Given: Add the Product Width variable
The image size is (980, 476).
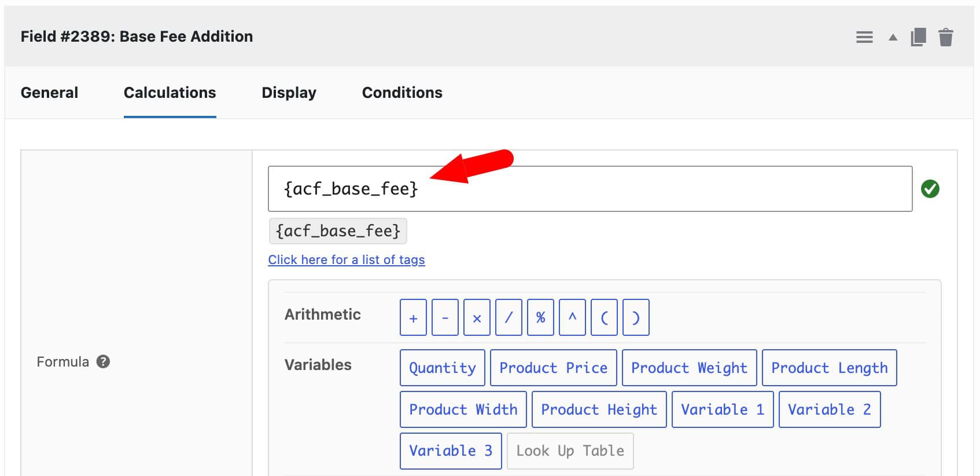Looking at the screenshot, I should coord(463,409).
